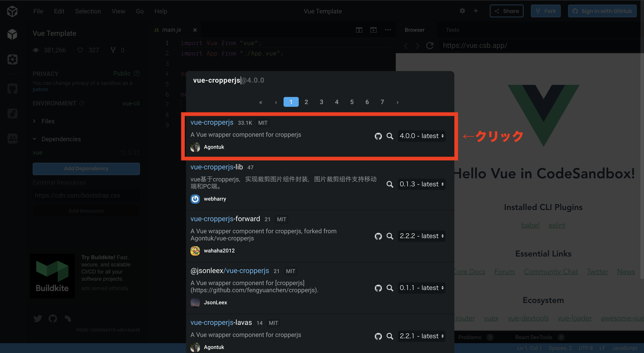Click the GitHub icon in sidebar footer
Screen dimensions: 644x353
(53, 319)
